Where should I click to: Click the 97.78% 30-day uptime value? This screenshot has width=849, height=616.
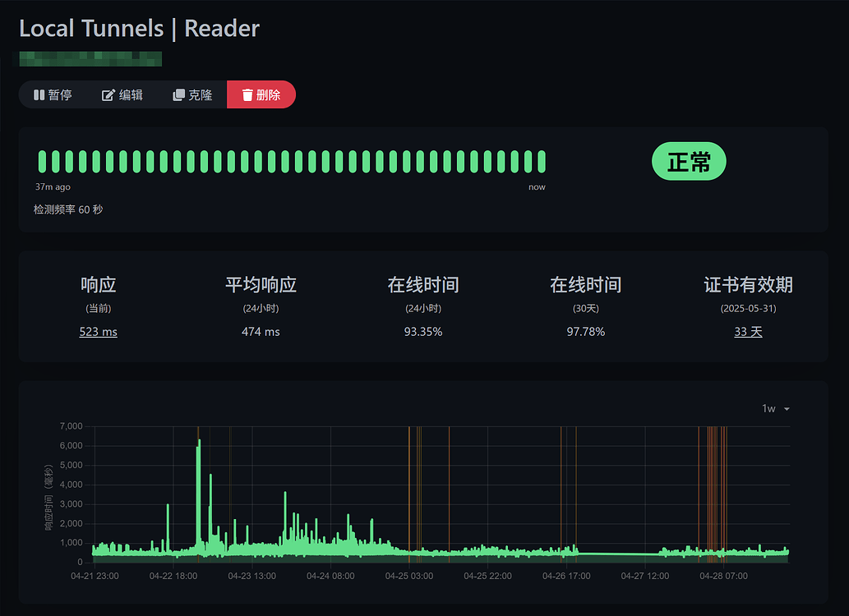[586, 332]
